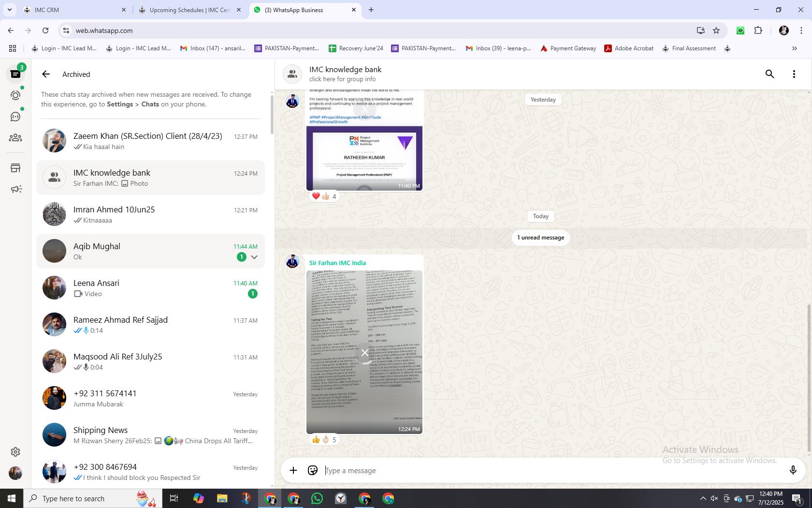The width and height of the screenshot is (812, 508).
Task: Open Zaeem Khan (SR.Section) Client chat
Action: pos(150,141)
